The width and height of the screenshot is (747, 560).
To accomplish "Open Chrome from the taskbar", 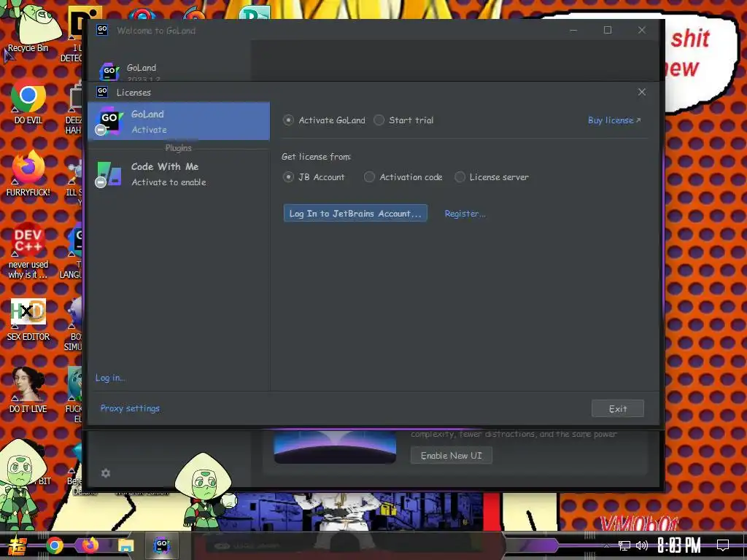I will point(55,545).
